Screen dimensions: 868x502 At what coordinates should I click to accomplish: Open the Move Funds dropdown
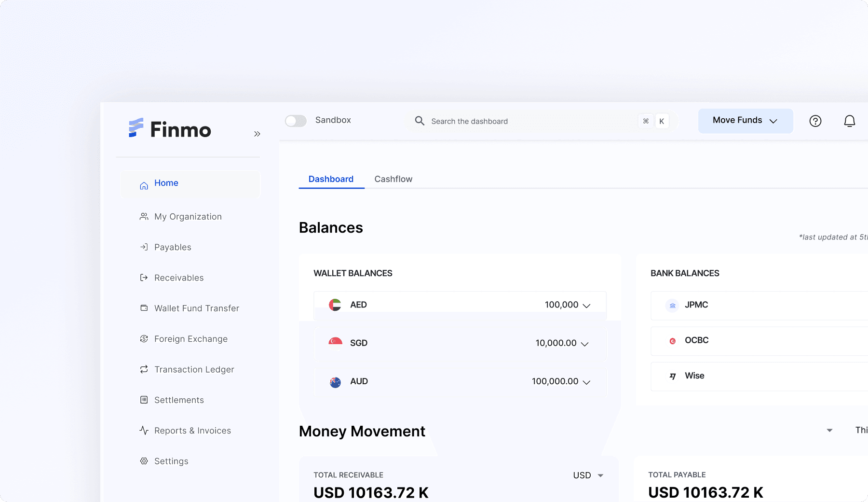(x=746, y=121)
